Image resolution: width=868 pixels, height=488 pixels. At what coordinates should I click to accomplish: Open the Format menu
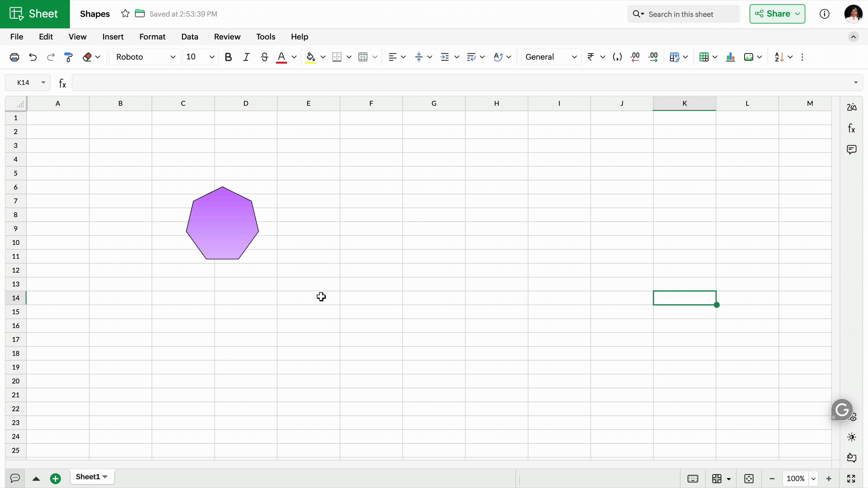(152, 37)
